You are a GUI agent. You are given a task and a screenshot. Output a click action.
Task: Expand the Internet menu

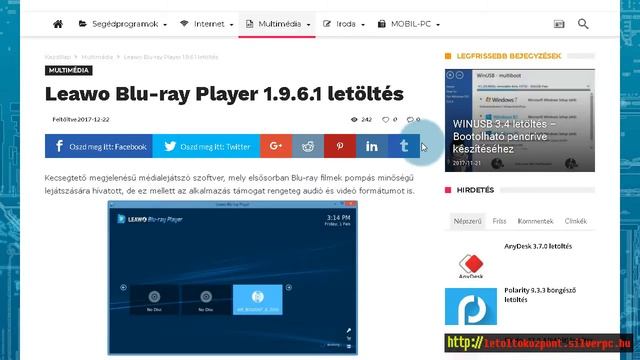207,24
